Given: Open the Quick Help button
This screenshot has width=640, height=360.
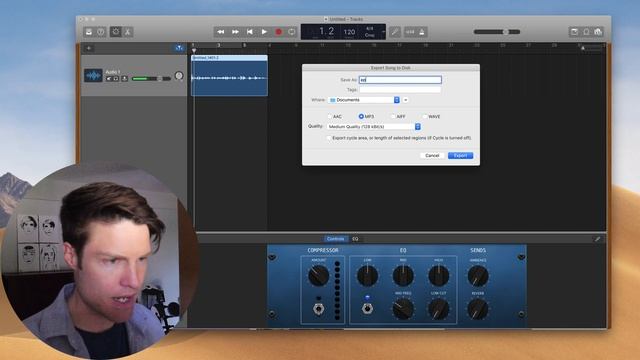Looking at the screenshot, I should tap(101, 32).
